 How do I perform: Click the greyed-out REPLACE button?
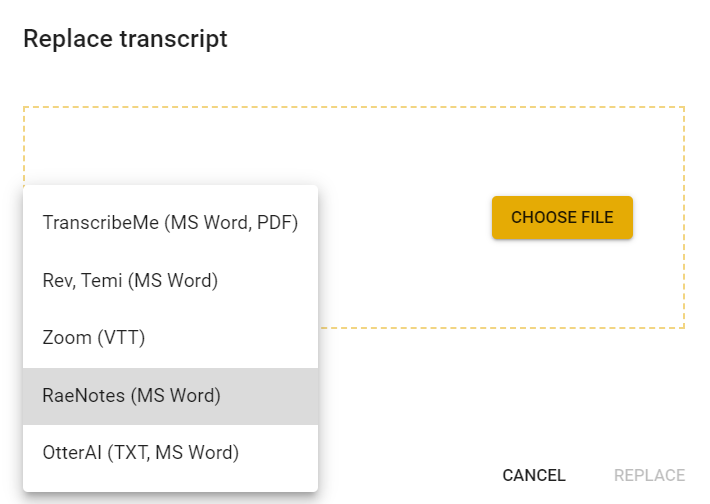click(x=649, y=475)
